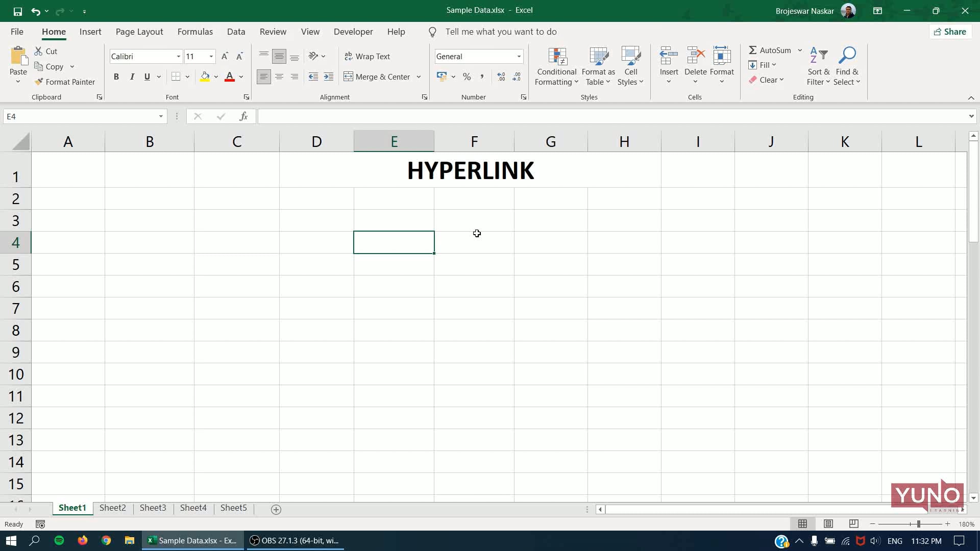Open the font size dropdown
This screenshot has height=551, width=980.
(210, 56)
